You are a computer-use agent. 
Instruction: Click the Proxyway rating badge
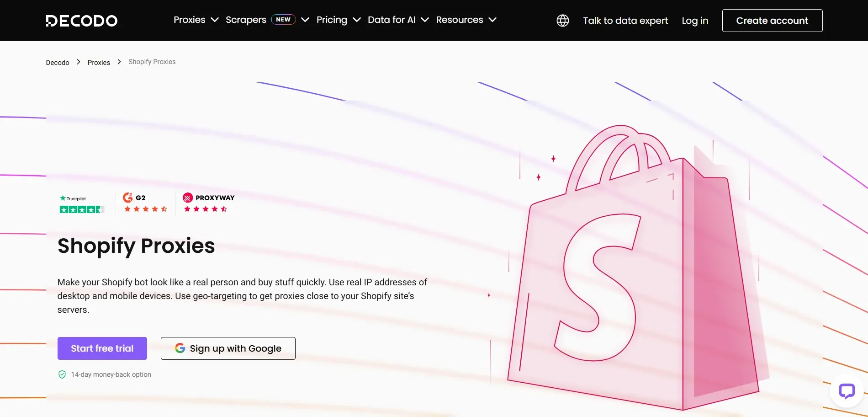[208, 203]
